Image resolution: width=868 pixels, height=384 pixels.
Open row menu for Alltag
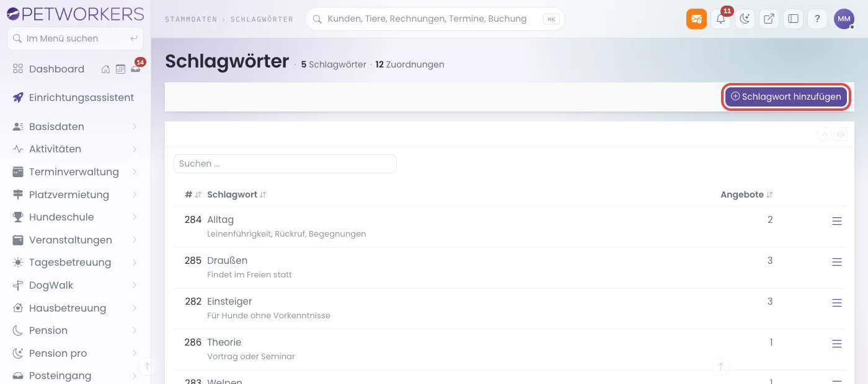point(837,221)
